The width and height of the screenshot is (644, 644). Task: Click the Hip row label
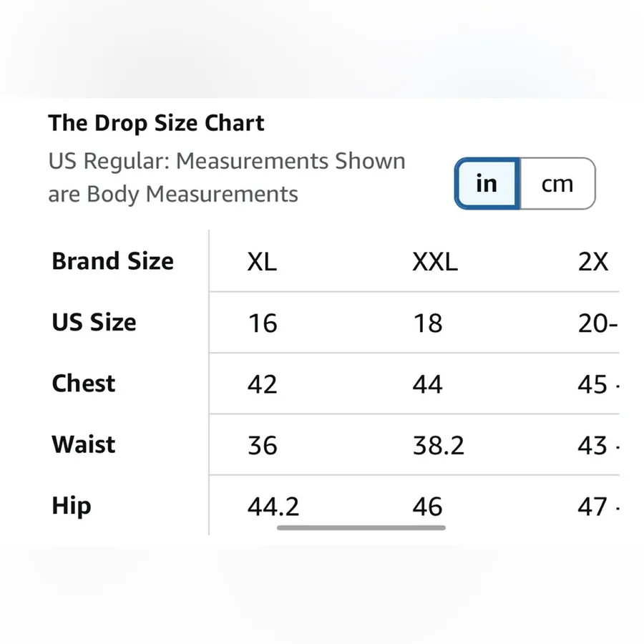(x=71, y=506)
